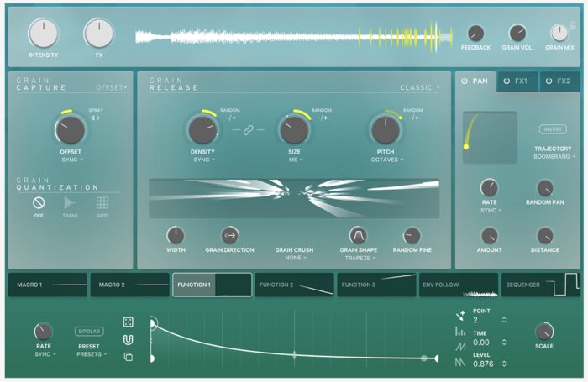Viewport: 588px width, 382px height.
Task: Select the Env Follow tab
Action: pyautogui.click(x=459, y=285)
